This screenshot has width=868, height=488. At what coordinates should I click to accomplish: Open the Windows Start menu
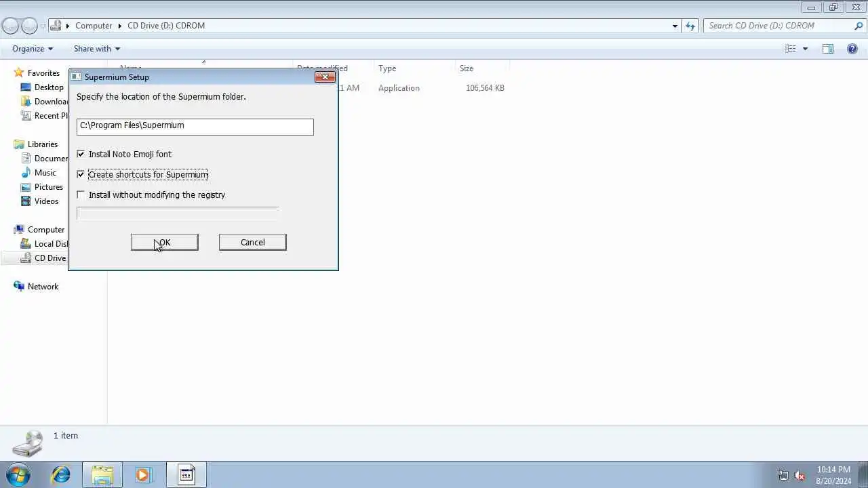[x=18, y=475]
